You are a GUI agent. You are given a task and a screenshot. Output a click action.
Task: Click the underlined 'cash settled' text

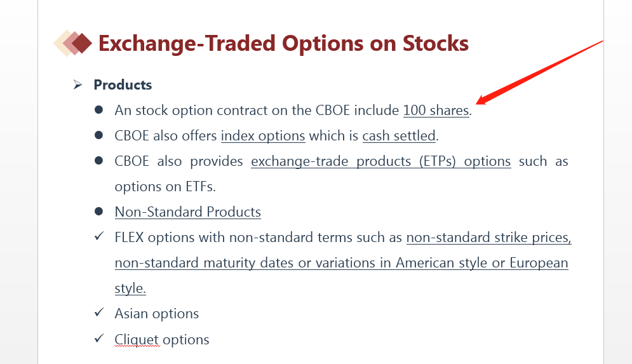[399, 135]
